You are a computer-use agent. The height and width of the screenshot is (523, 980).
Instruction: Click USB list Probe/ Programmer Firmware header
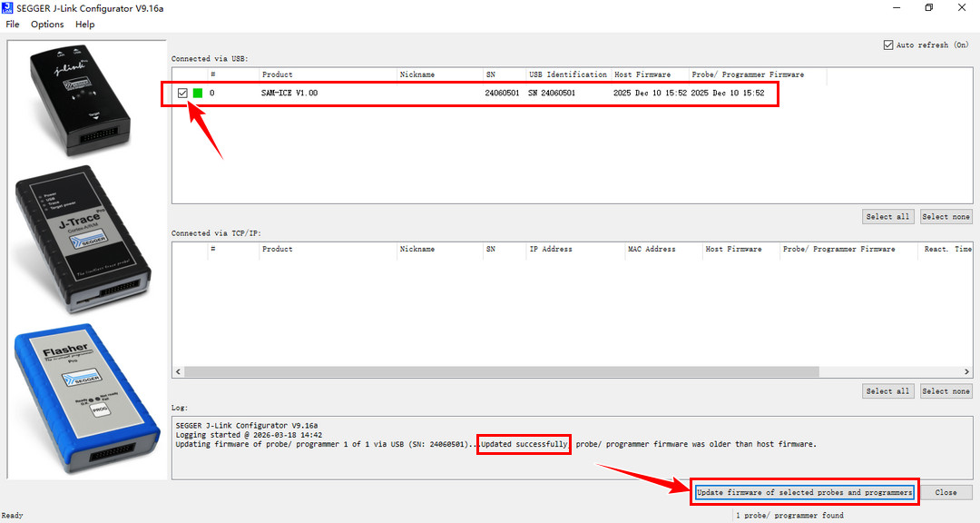coord(758,74)
